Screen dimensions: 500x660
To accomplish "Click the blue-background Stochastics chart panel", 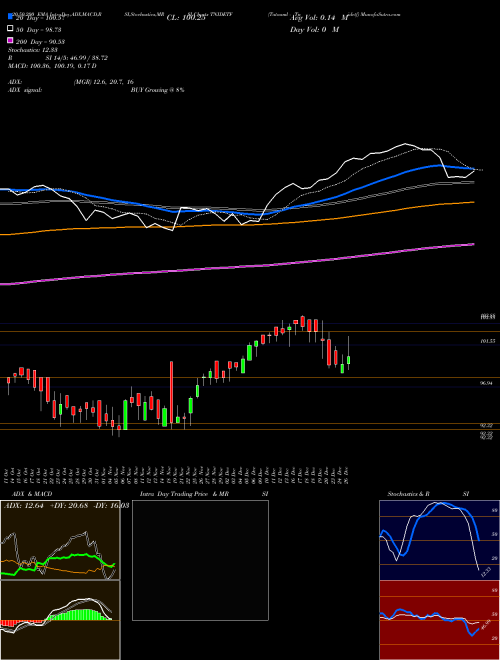I will pos(439,540).
